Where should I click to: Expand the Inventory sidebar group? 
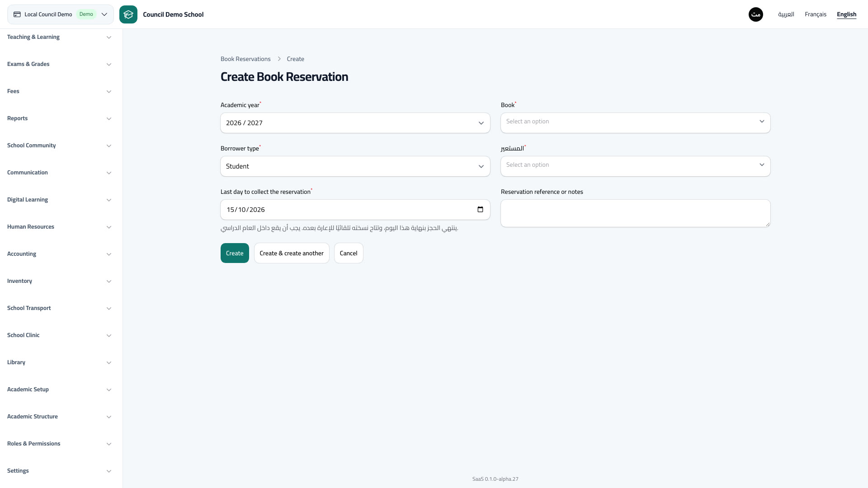click(59, 281)
